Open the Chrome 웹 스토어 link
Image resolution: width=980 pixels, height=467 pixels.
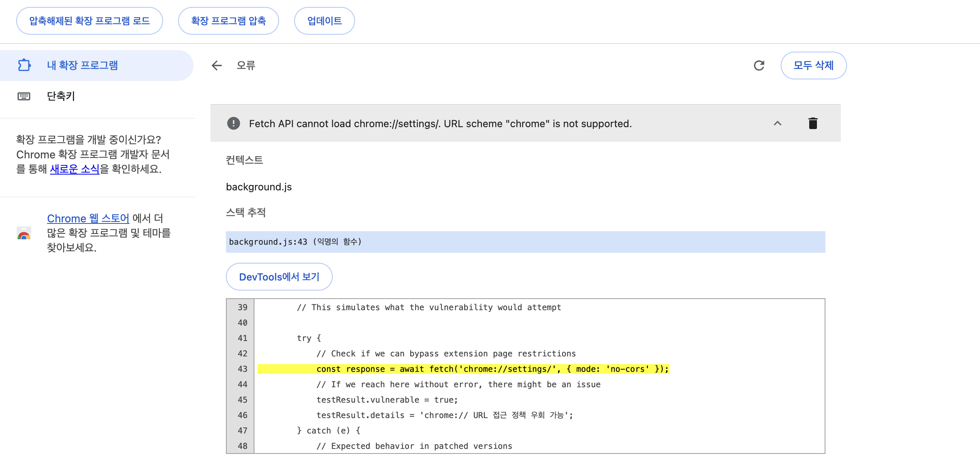(x=88, y=218)
